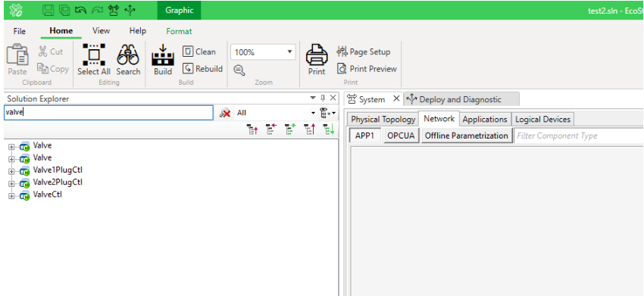Print using the printer icon
The width and height of the screenshot is (644, 296).
pos(317,60)
